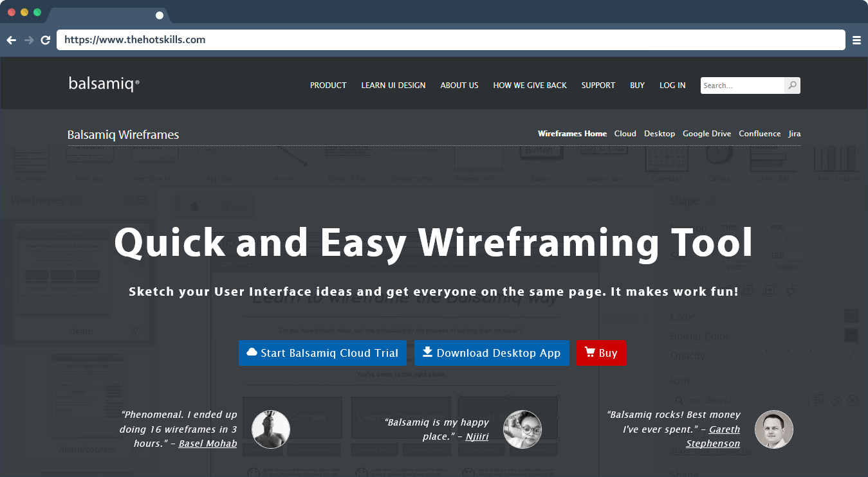Open the browser hamburger menu
The width and height of the screenshot is (868, 477).
[x=856, y=40]
